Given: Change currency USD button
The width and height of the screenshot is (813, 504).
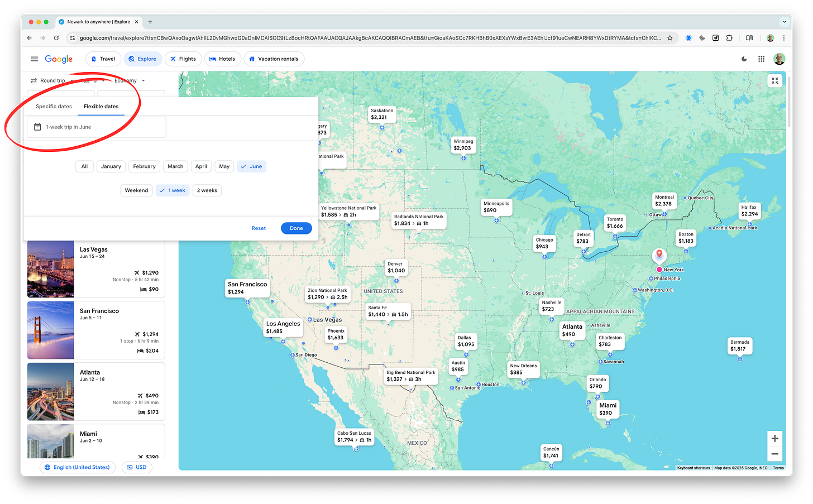Looking at the screenshot, I should [x=136, y=467].
